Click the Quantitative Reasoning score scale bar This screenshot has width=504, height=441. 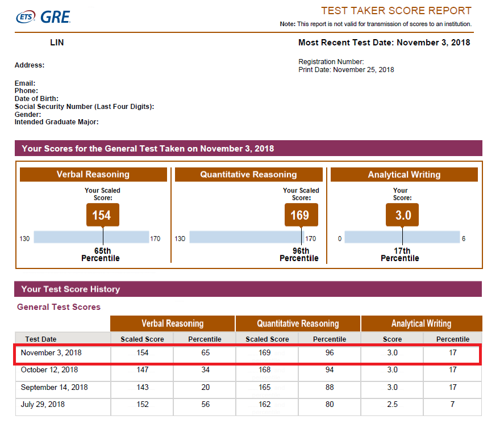coord(247,237)
